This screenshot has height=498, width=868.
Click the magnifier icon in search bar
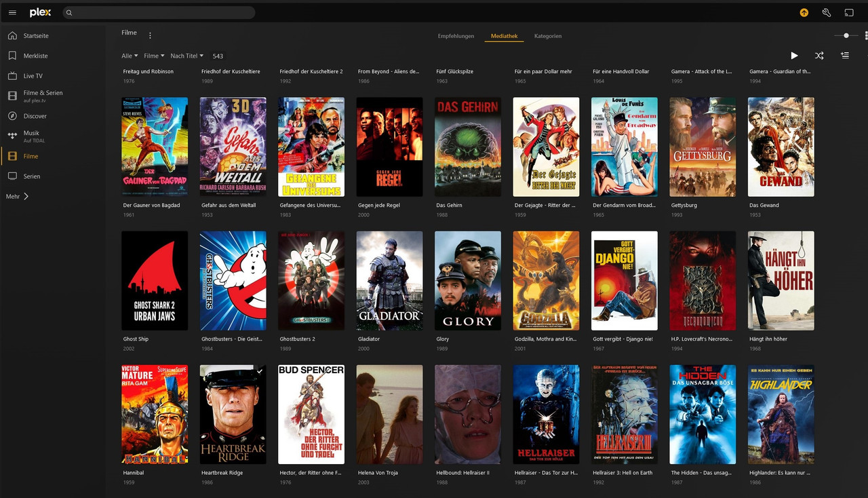click(69, 12)
